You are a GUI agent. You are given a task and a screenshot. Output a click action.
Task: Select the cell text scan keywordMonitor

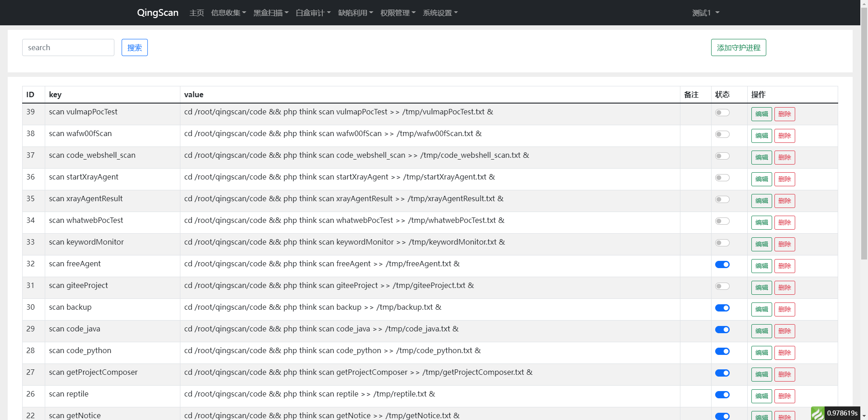[86, 242]
